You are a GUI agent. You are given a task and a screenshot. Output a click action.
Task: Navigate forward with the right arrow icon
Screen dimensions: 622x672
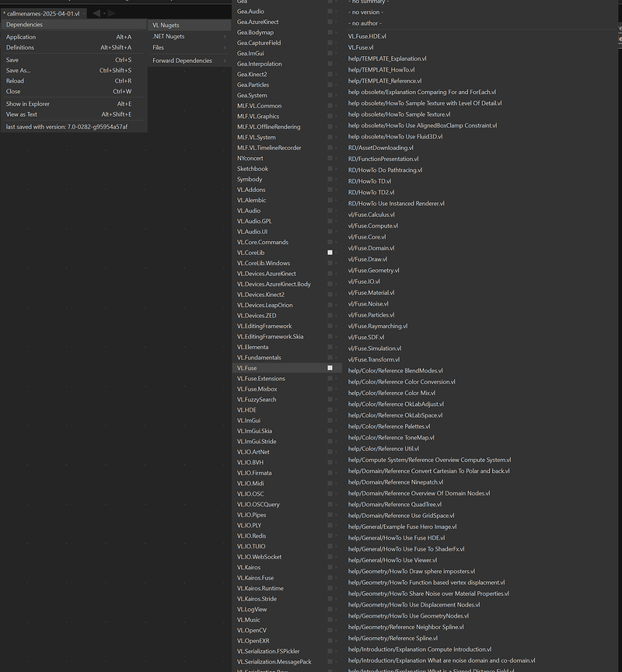[x=112, y=13]
